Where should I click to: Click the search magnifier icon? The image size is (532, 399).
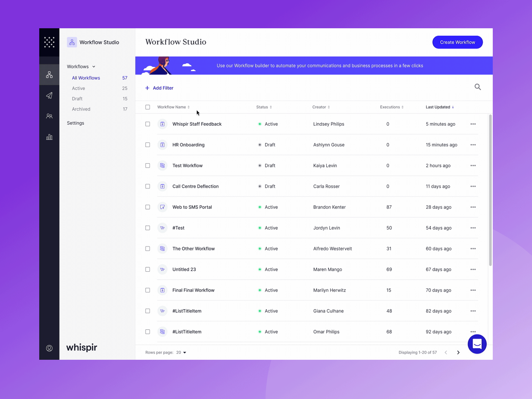[477, 87]
